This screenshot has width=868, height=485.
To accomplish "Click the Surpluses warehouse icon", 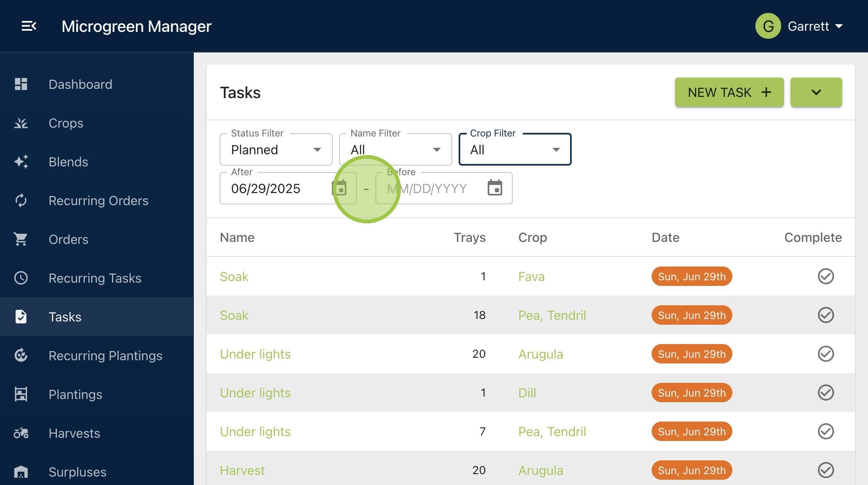I will point(21,472).
